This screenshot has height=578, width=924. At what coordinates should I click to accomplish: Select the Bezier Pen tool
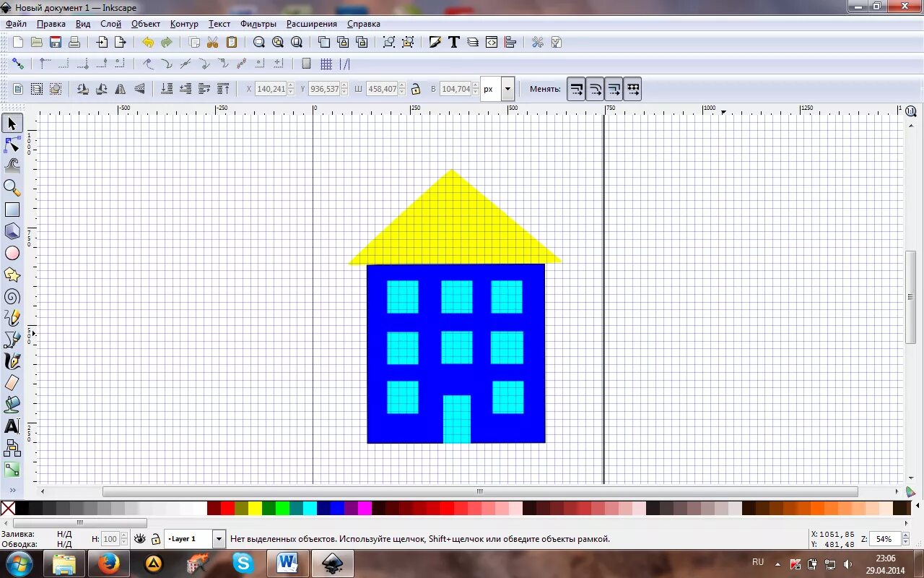pos(12,340)
